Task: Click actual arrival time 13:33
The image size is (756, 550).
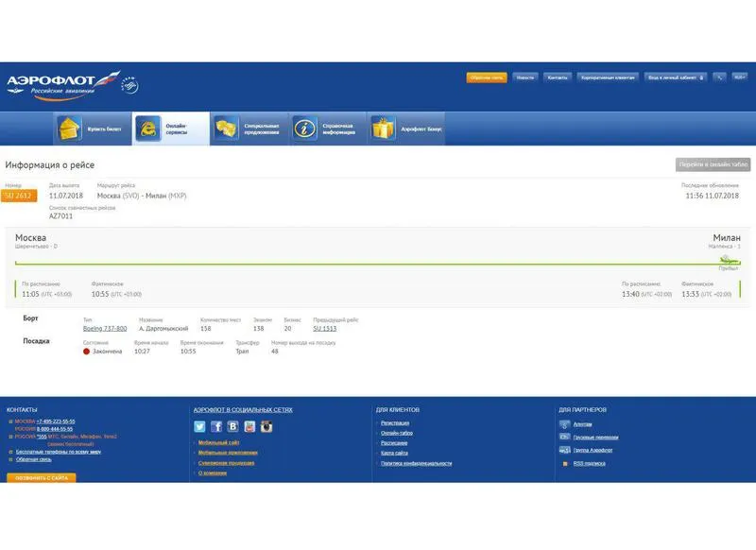Action: coord(690,294)
